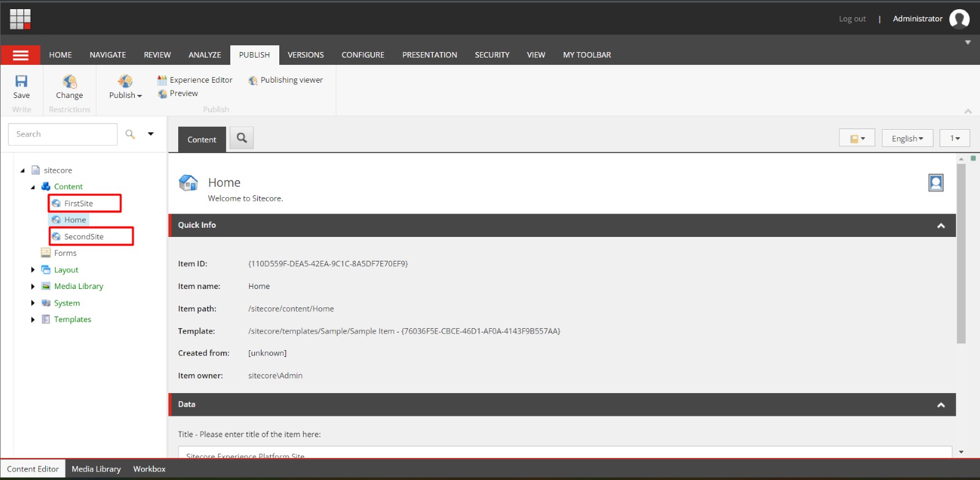The width and height of the screenshot is (980, 480).
Task: Select Media Library in content tree
Action: pos(72,287)
